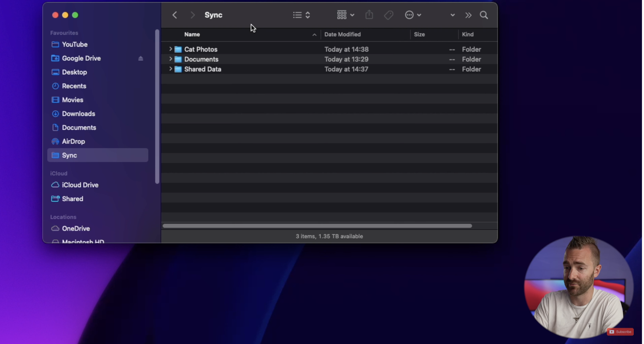Click the eject icon next to Google Drive
The width and height of the screenshot is (644, 344).
click(141, 58)
